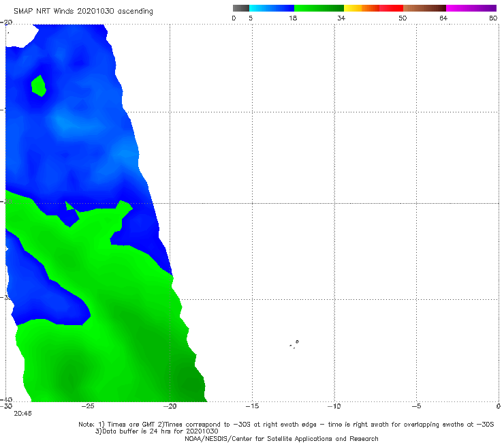
Task: Choose the green 18-34 segment of color bar
Action: pyautogui.click(x=319, y=8)
